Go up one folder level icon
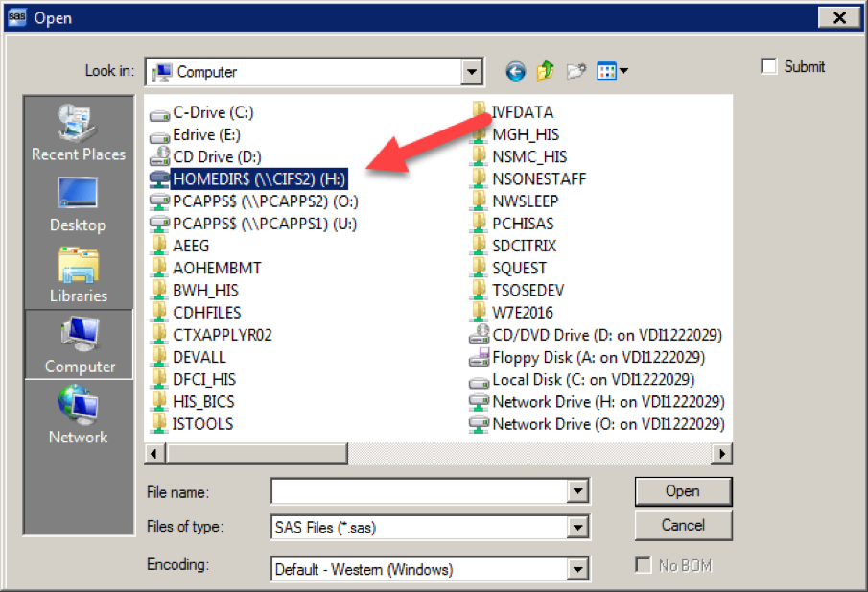Image resolution: width=868 pixels, height=592 pixels. tap(546, 71)
